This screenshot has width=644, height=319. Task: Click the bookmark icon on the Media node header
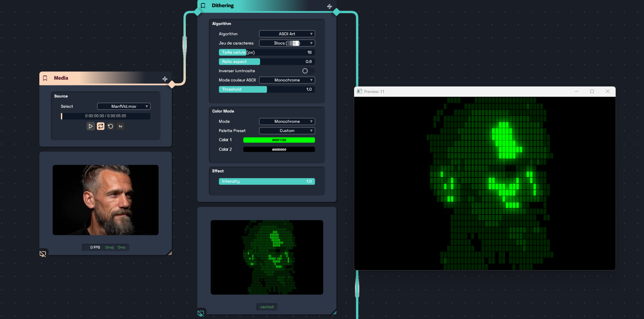[45, 78]
